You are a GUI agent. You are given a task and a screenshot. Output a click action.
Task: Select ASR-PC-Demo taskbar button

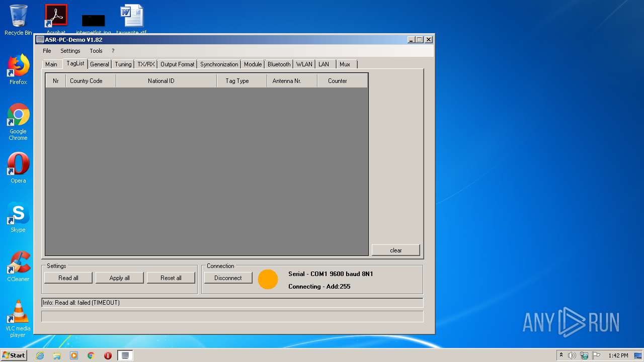click(x=125, y=355)
